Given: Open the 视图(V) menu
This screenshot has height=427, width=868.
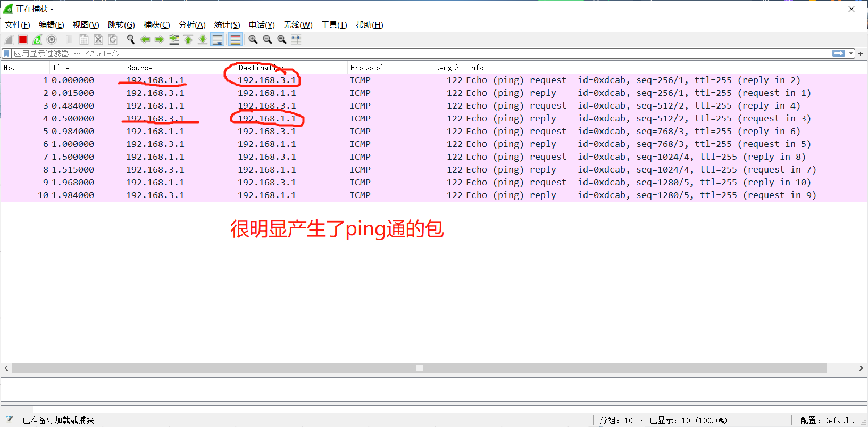Looking at the screenshot, I should coord(86,24).
